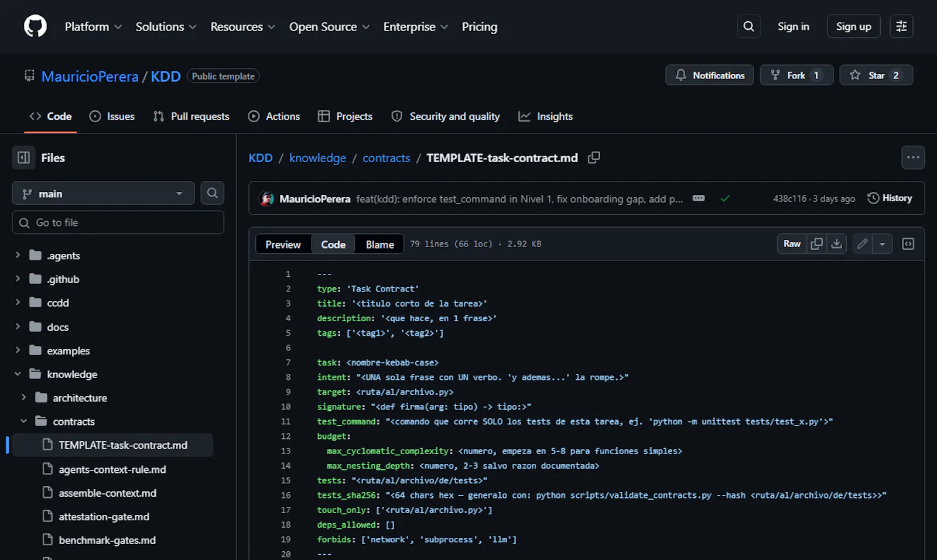
Task: Open KDD repository name link
Action: [x=166, y=76]
